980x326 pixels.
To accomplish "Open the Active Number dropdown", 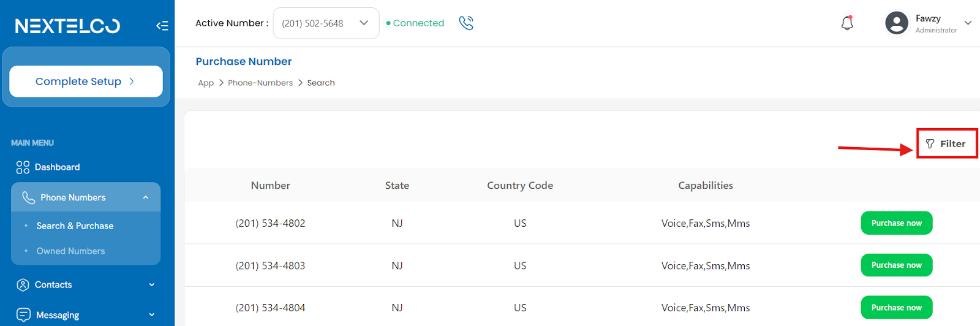I will pyautogui.click(x=326, y=23).
